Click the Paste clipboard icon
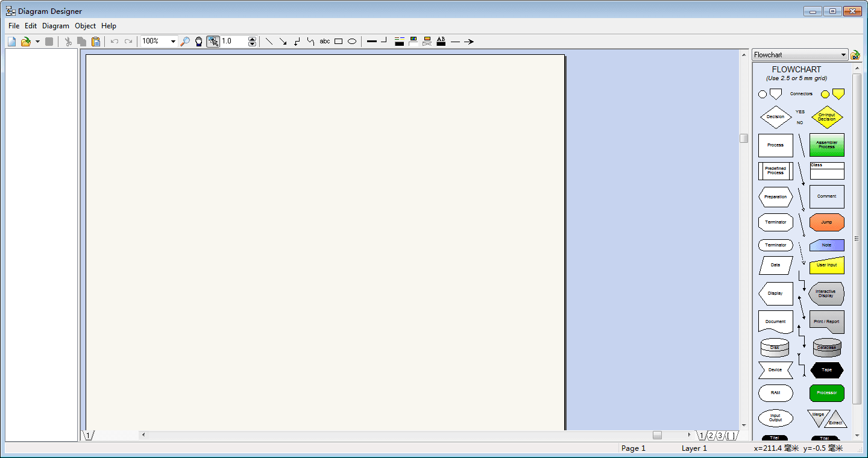The width and height of the screenshot is (868, 458). (95, 42)
